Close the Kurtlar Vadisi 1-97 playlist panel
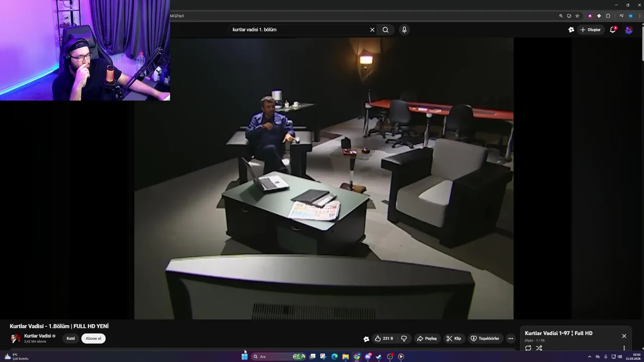The width and height of the screenshot is (644, 362). (x=624, y=336)
